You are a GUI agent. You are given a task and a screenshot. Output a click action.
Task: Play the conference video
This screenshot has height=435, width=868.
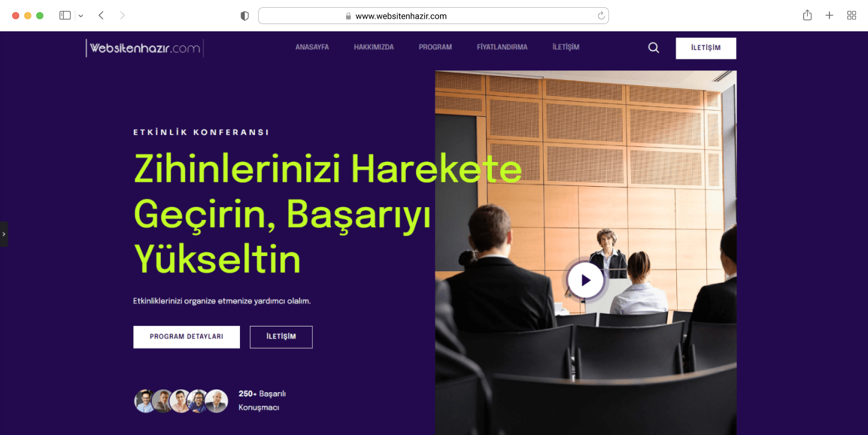click(x=585, y=280)
